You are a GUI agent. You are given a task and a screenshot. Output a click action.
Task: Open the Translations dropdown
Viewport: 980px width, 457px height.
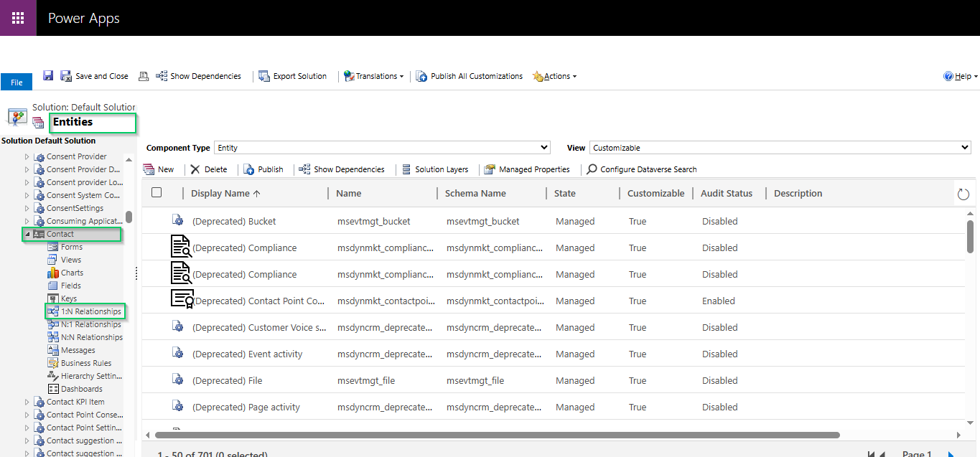(373, 76)
